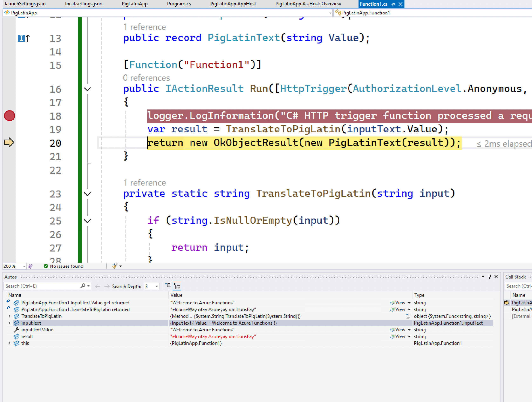Pin the Function1.cs document tab
This screenshot has height=402, width=532.
tap(393, 4)
